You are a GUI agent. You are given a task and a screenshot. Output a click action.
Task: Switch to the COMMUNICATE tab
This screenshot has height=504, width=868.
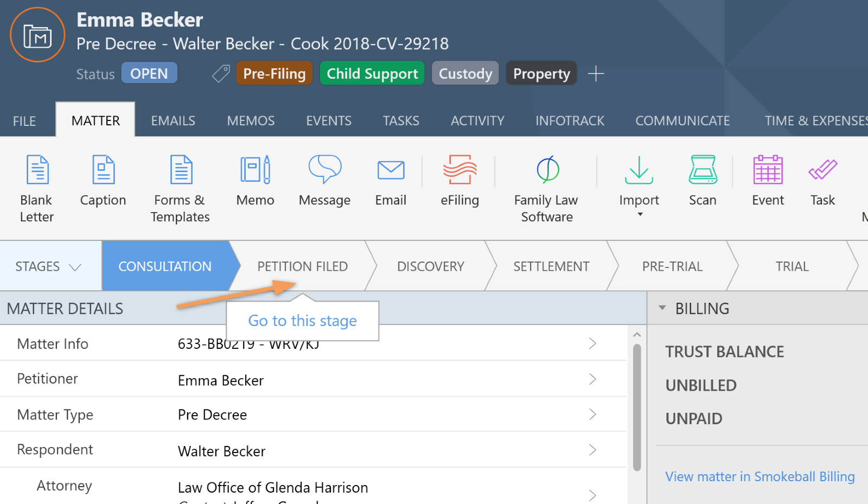(x=682, y=120)
